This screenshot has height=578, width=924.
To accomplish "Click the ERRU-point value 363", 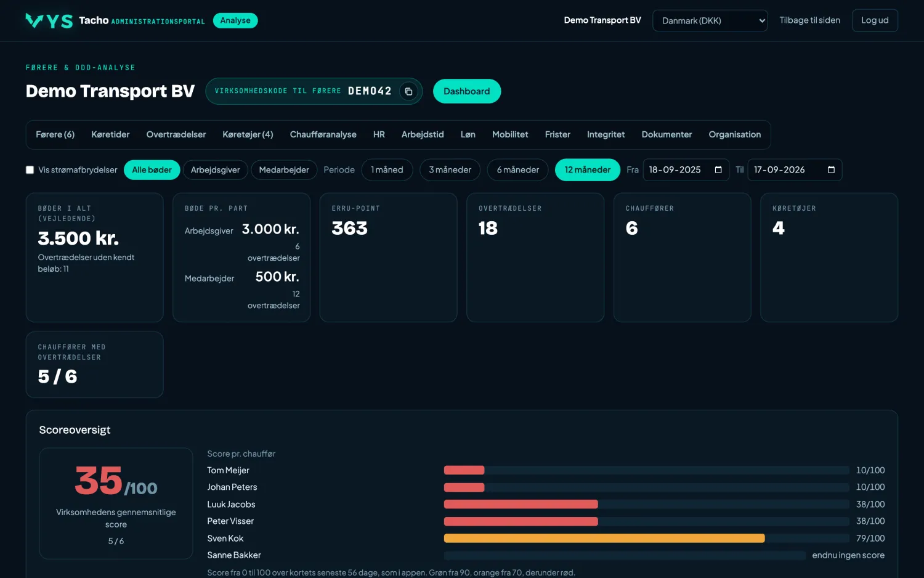I will coord(350,229).
